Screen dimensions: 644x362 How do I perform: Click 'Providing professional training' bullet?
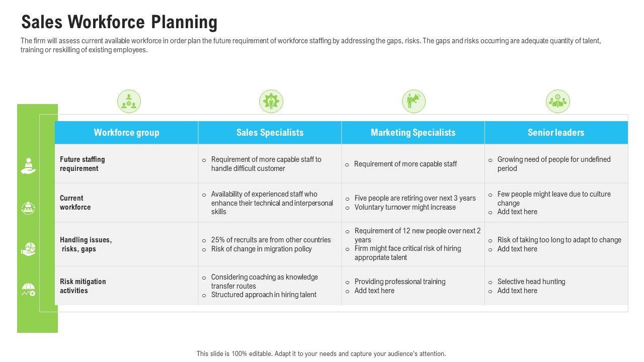(399, 282)
